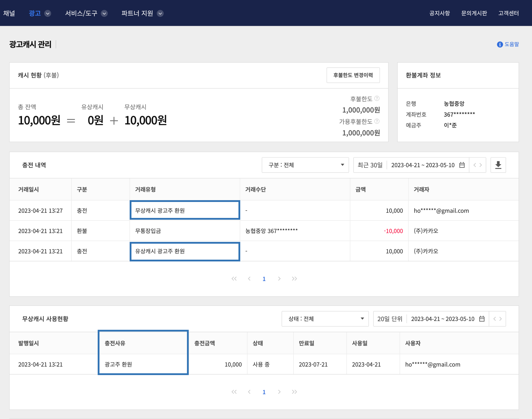The width and height of the screenshot is (532, 419).
Task: Go to previous period in 충전 내역
Action: [474, 165]
